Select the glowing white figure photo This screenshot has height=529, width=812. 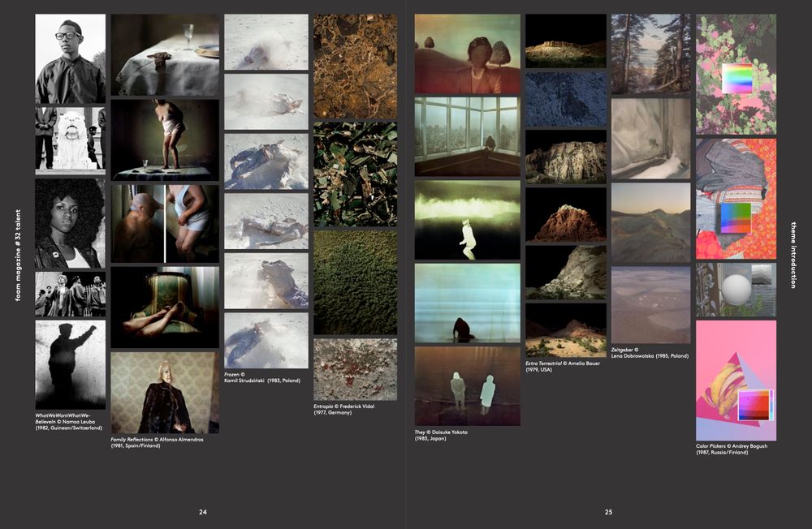[467, 219]
